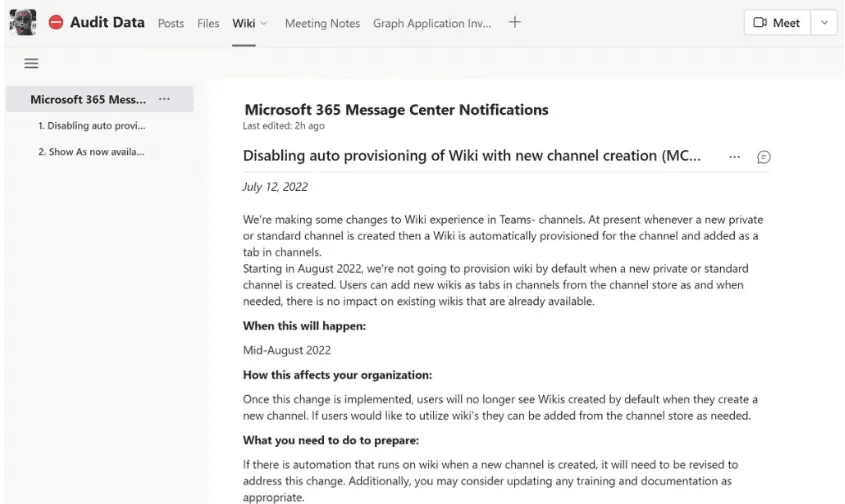
Task: Go to the Meeting Notes tab
Action: coord(322,23)
